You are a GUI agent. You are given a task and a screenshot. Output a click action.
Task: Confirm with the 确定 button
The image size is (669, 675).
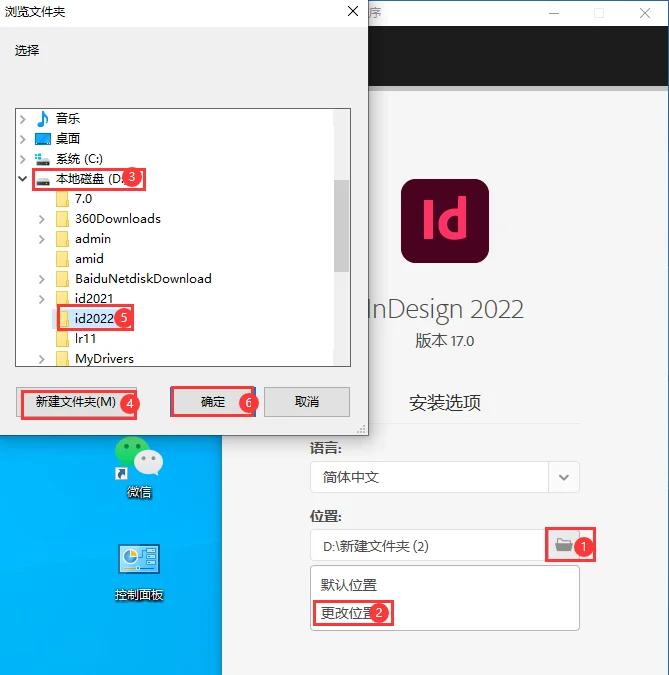(x=213, y=402)
